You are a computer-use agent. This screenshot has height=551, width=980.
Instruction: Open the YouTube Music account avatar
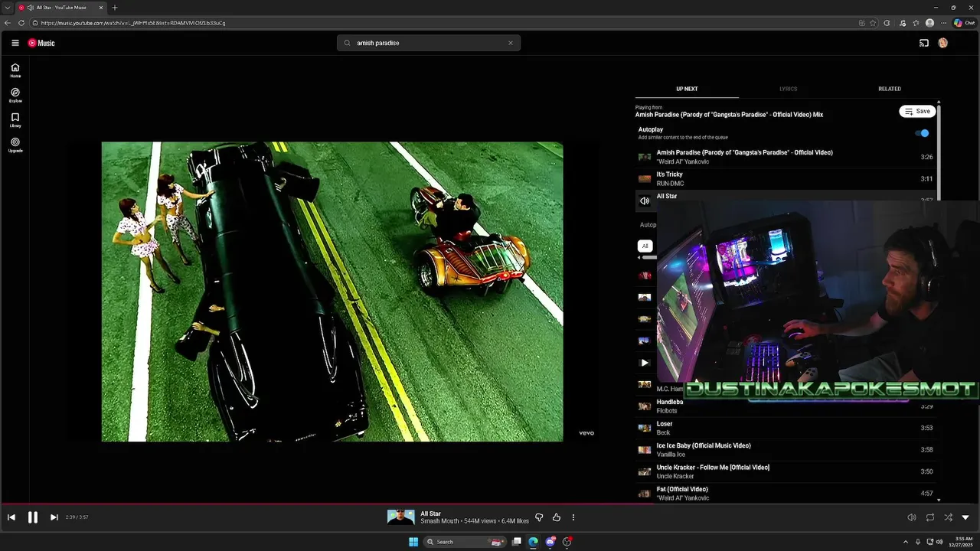click(x=942, y=43)
